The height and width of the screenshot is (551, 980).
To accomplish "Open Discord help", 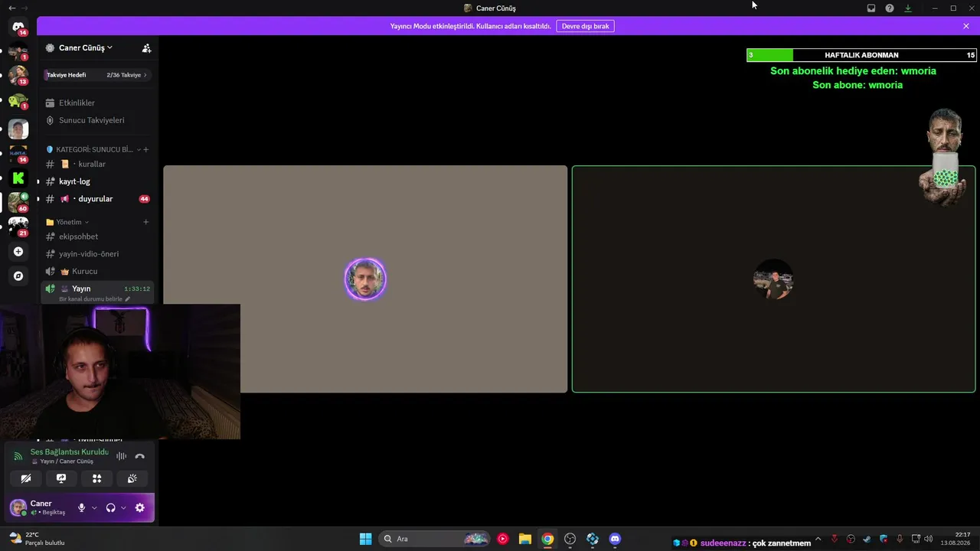I will pyautogui.click(x=890, y=8).
